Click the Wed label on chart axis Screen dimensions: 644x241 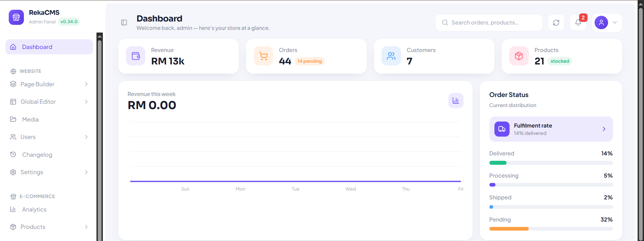click(351, 189)
